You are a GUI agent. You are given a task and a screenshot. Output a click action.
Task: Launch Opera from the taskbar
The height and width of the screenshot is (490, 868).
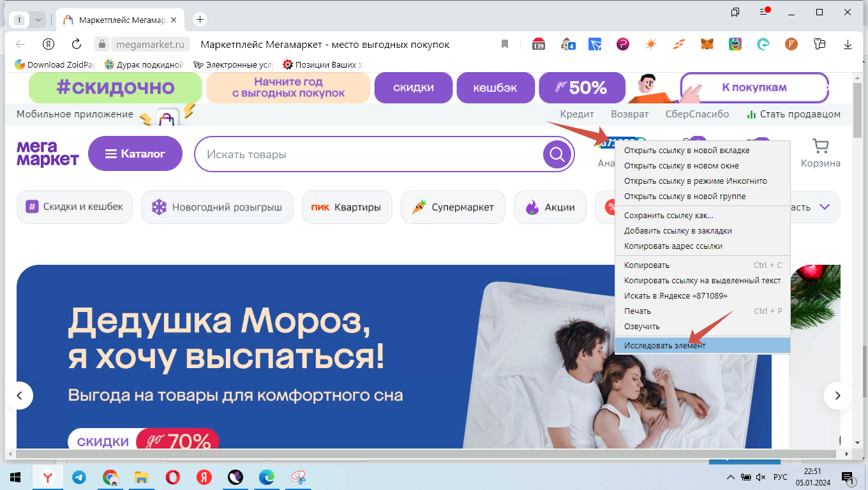pos(172,477)
